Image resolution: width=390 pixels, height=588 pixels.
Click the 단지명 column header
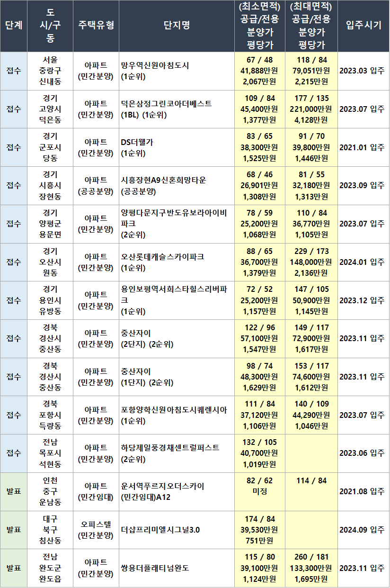click(177, 26)
